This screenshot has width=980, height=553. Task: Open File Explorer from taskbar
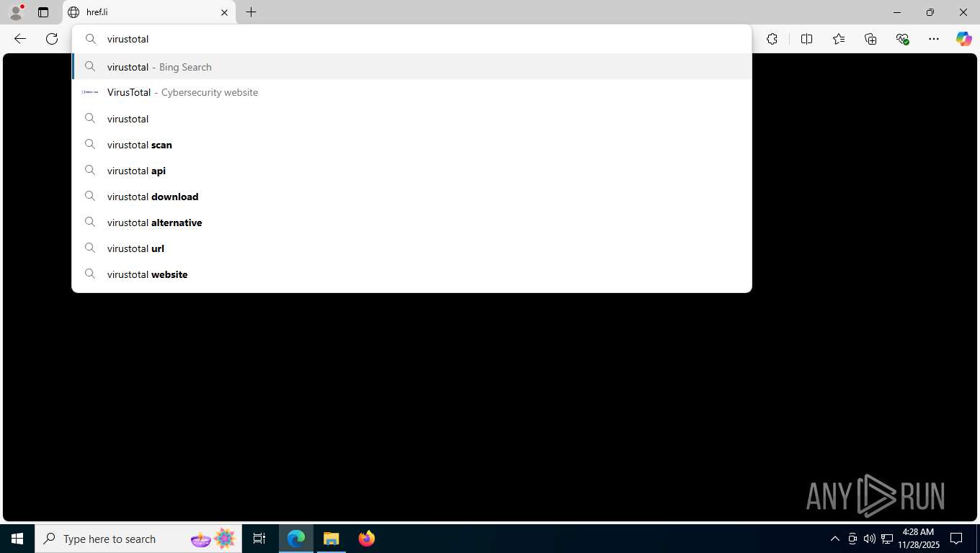331,539
